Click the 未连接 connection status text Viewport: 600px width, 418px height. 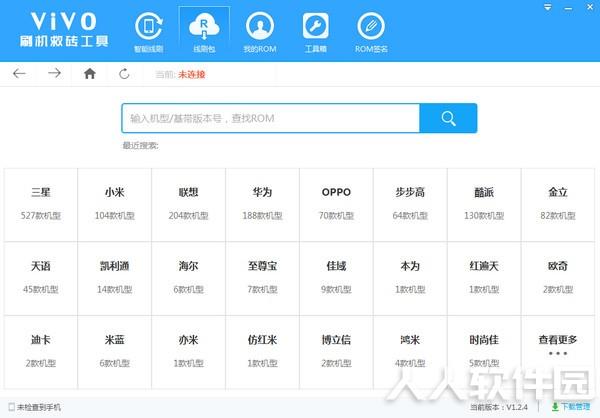pyautogui.click(x=191, y=74)
